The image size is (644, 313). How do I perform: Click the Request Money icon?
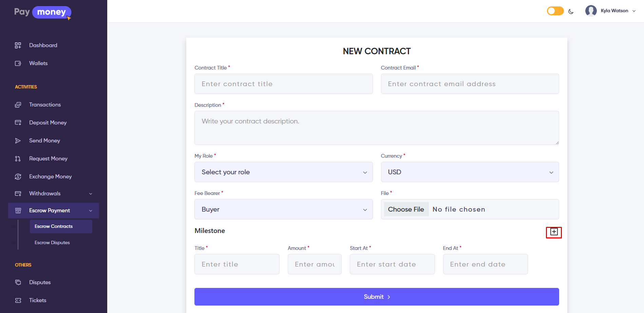pyautogui.click(x=18, y=159)
